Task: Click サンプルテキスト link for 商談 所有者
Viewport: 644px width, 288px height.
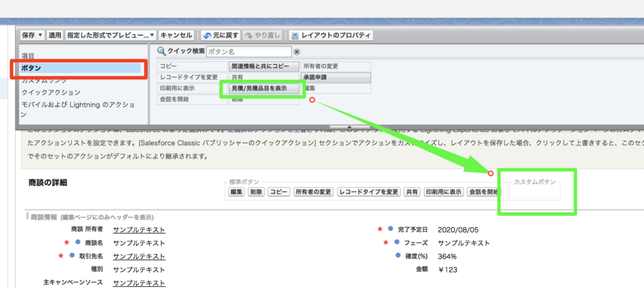Action: point(139,230)
